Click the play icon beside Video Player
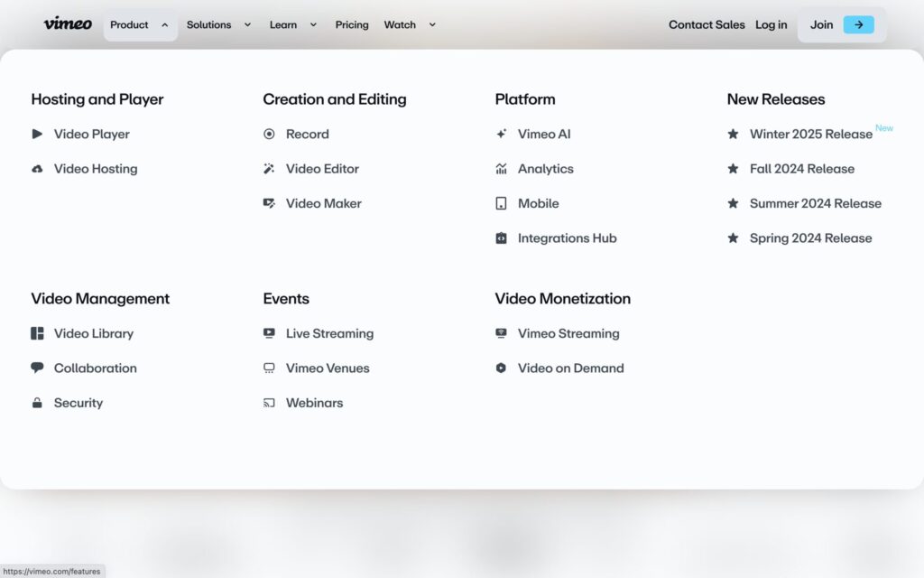 [x=37, y=134]
